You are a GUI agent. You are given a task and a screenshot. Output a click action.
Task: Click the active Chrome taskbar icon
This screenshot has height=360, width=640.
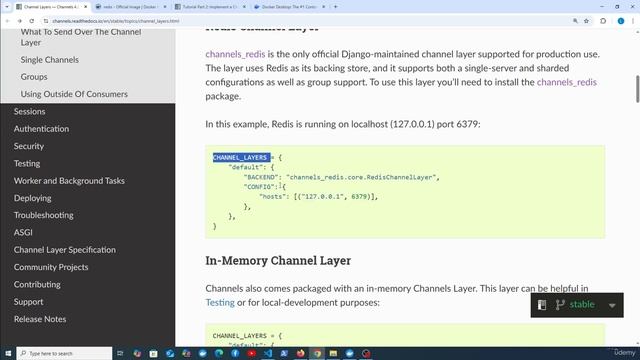317,353
